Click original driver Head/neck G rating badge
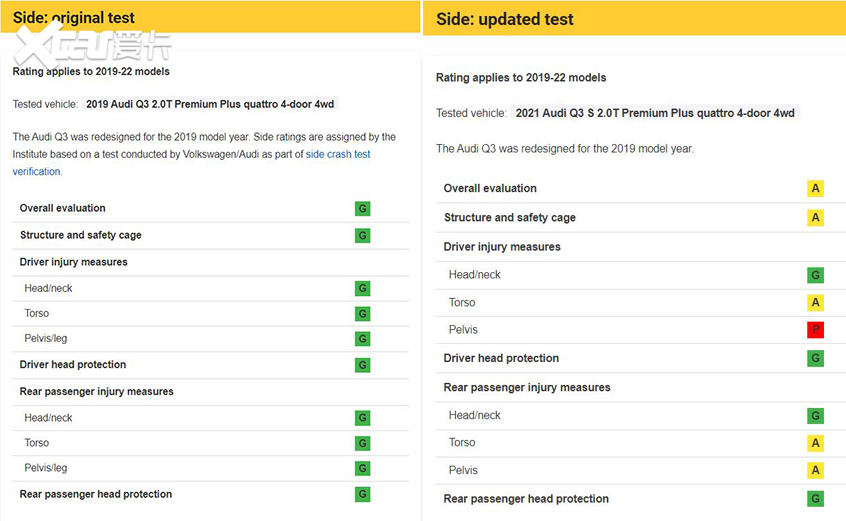This screenshot has height=521, width=846. (363, 289)
